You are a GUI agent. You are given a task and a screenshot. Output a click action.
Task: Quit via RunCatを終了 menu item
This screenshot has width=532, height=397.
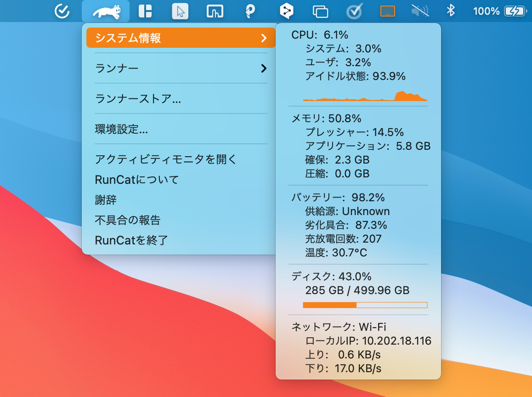(181, 240)
